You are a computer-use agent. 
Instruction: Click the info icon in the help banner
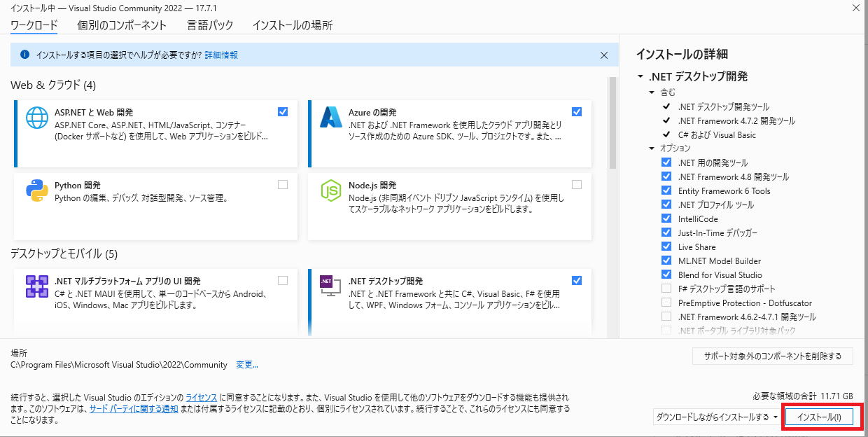tap(25, 55)
